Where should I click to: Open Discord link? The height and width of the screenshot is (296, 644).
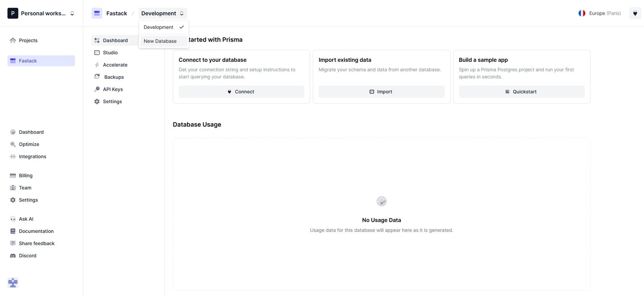27,256
